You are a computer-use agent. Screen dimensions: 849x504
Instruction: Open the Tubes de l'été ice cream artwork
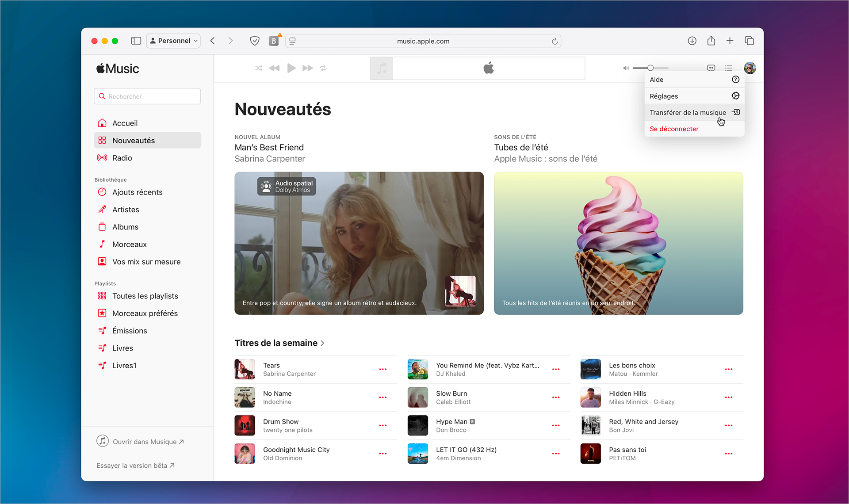point(619,243)
